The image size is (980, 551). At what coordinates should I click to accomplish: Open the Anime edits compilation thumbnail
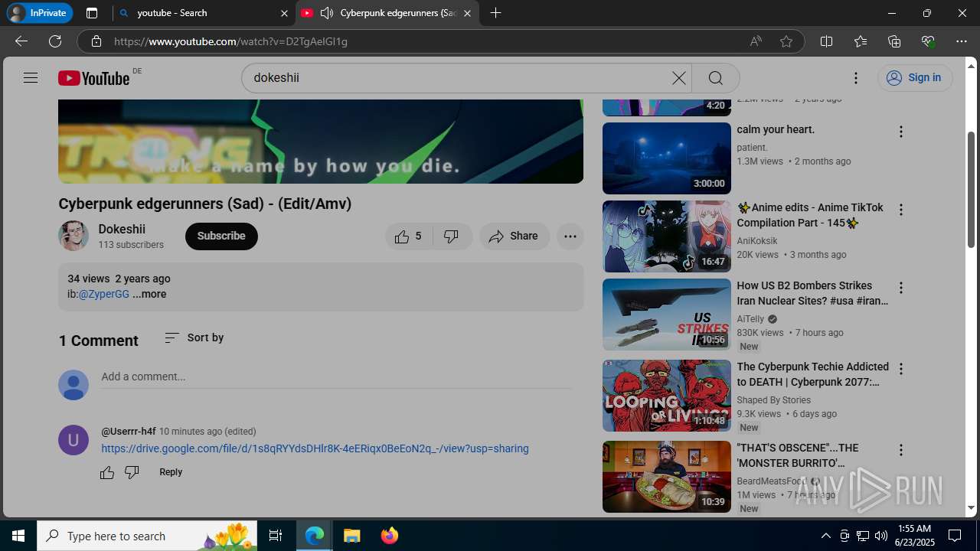(x=667, y=236)
